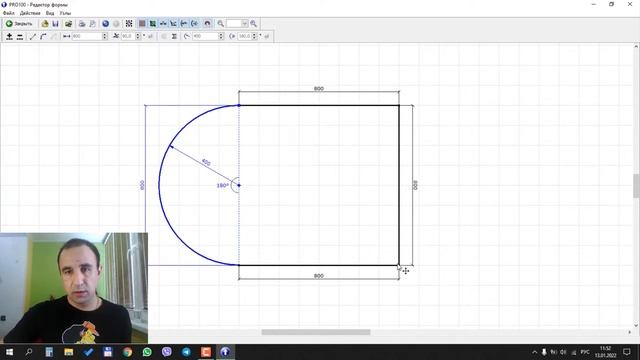This screenshot has height=360, width=640.
Task: Open Viber from the taskbar
Action: point(167,352)
